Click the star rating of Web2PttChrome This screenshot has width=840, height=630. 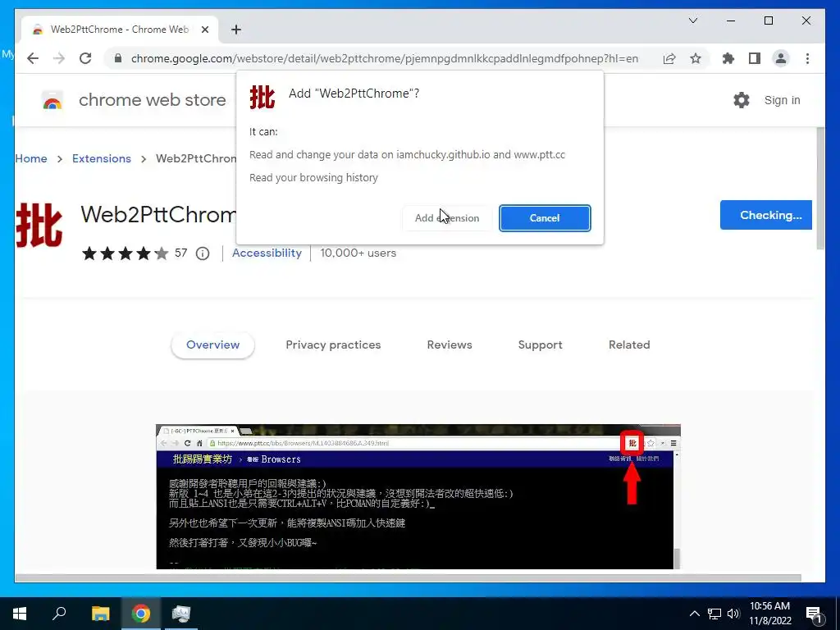pos(125,253)
